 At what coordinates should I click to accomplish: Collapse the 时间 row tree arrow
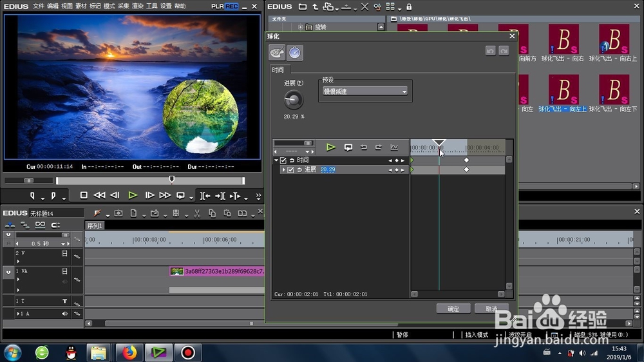(x=276, y=160)
